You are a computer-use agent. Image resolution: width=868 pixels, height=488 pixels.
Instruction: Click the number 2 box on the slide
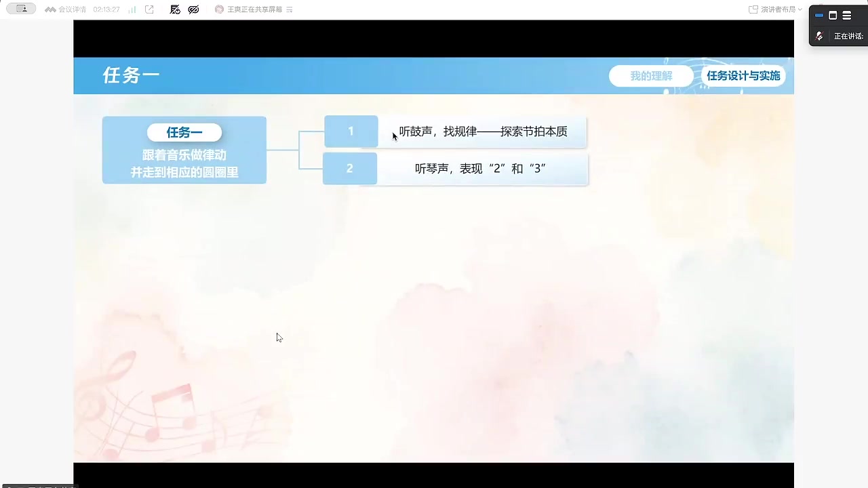[x=350, y=168]
